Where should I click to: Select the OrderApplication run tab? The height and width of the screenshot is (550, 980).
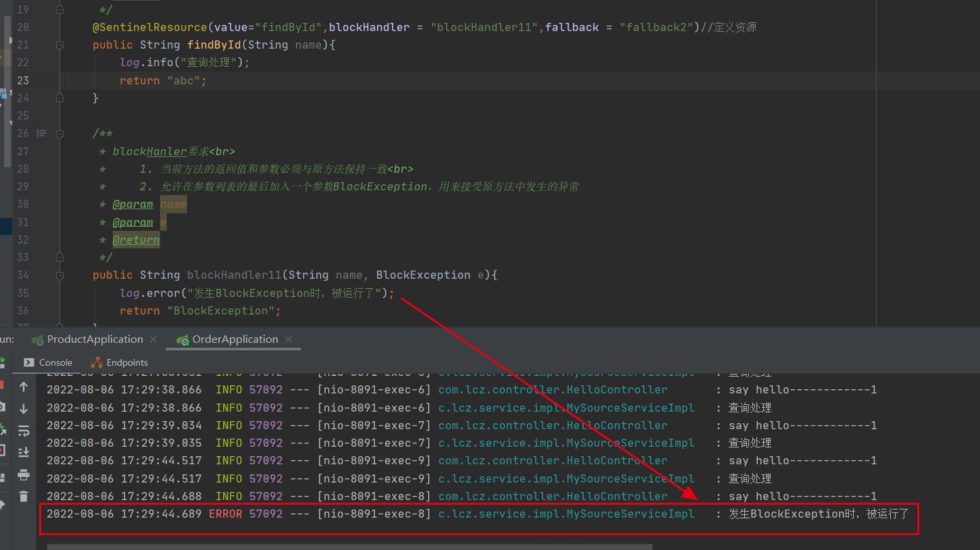234,339
